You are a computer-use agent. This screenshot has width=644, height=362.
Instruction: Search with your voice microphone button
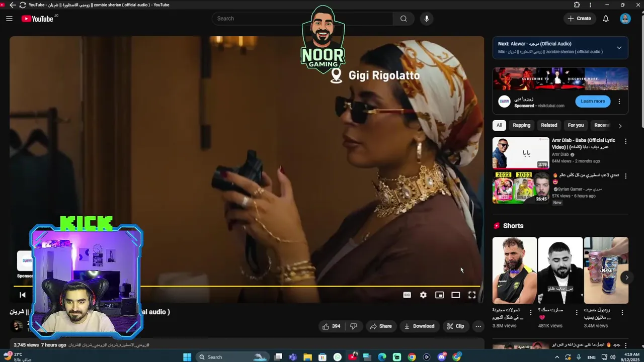pyautogui.click(x=427, y=19)
